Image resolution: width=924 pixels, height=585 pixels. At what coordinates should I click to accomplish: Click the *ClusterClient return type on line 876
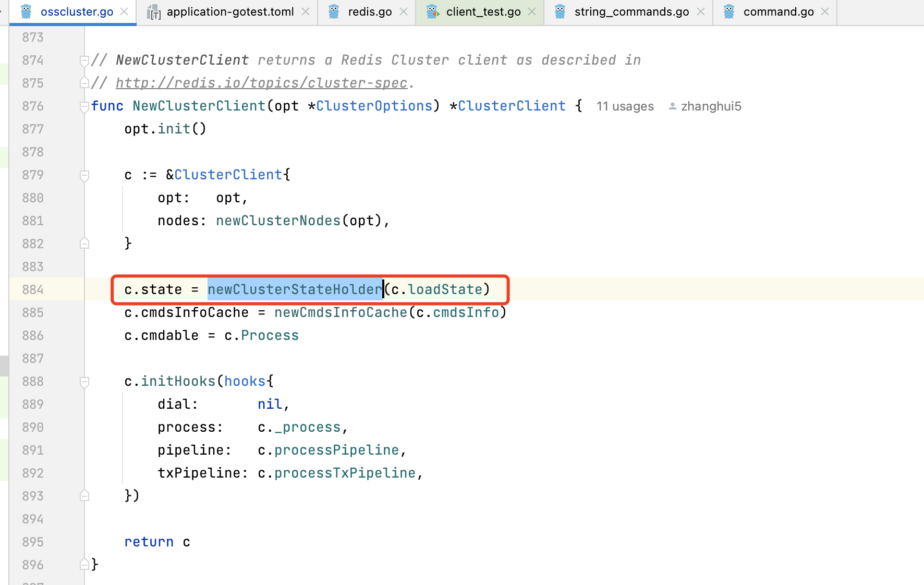coord(507,106)
